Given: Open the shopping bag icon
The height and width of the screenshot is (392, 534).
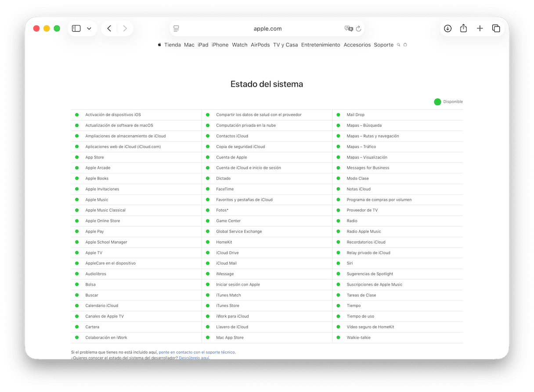Looking at the screenshot, I should (405, 45).
